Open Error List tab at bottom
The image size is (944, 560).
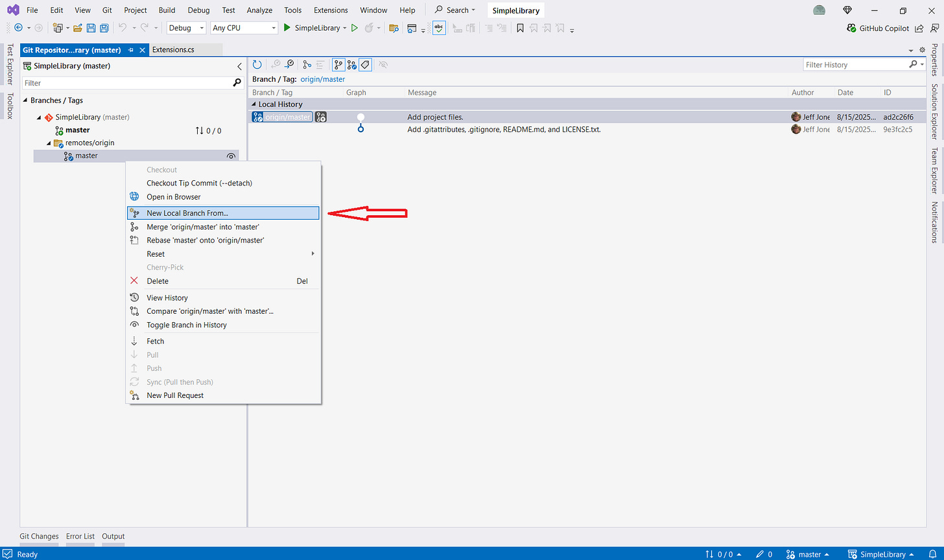pyautogui.click(x=80, y=537)
